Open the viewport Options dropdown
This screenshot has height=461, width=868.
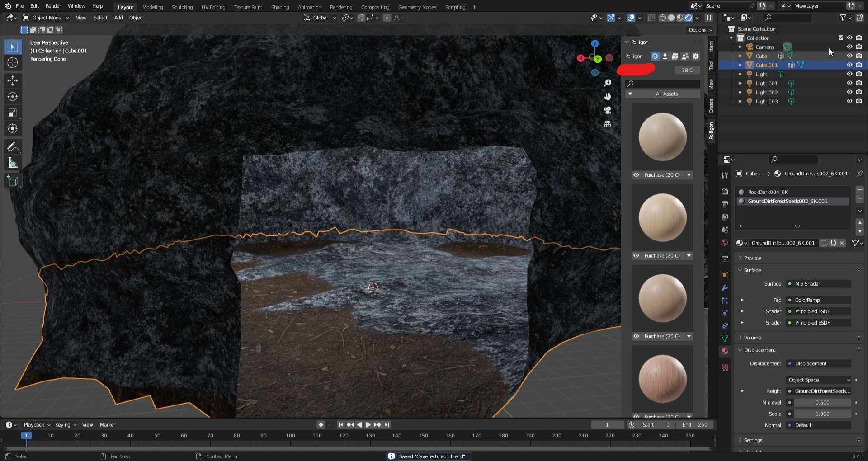[700, 30]
